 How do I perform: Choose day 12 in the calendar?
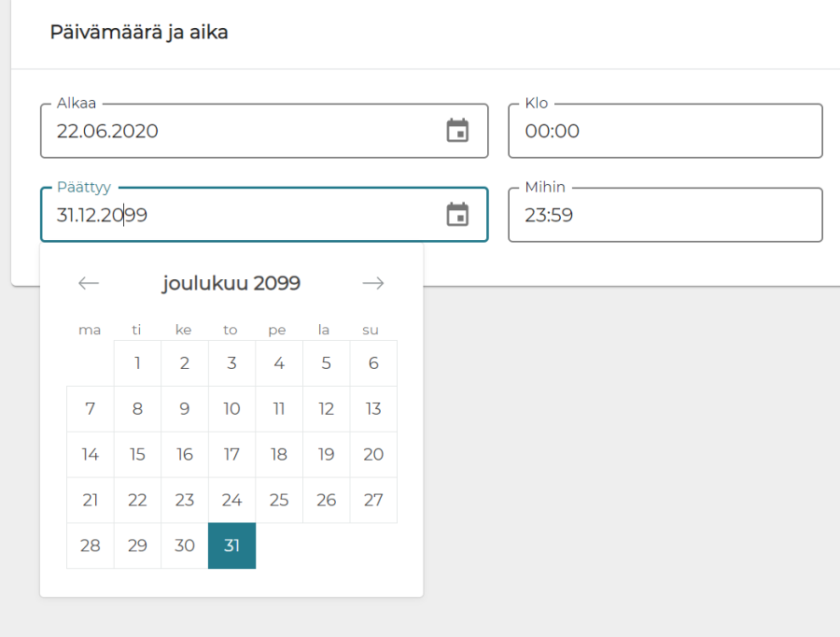326,409
